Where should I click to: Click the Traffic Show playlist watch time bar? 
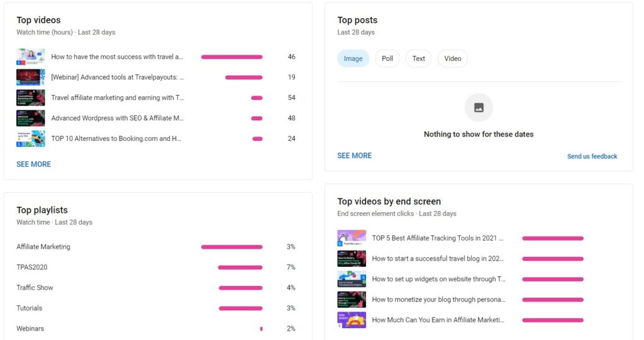(240, 288)
